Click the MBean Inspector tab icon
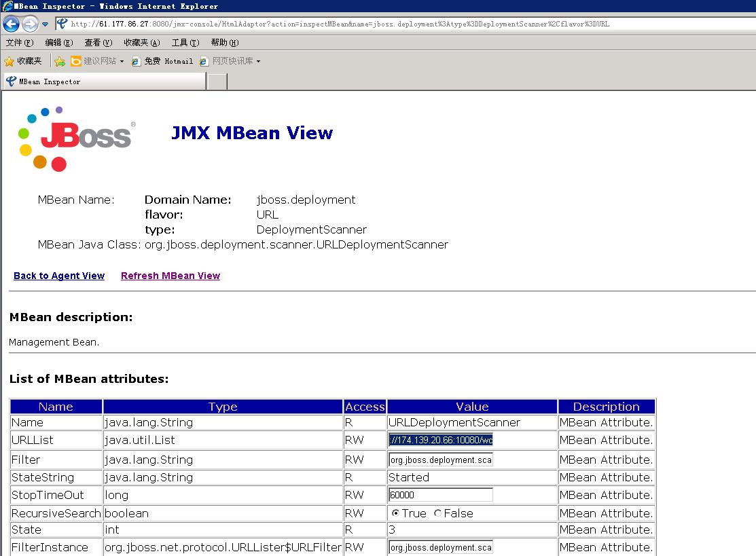756x556 pixels. pyautogui.click(x=11, y=81)
